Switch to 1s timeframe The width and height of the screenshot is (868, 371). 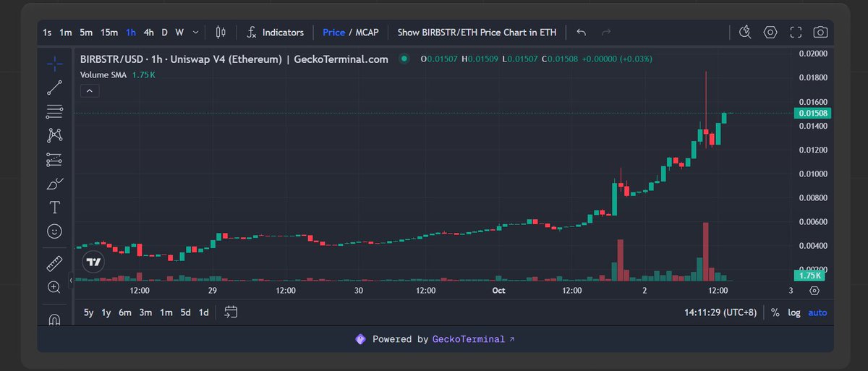(x=47, y=33)
